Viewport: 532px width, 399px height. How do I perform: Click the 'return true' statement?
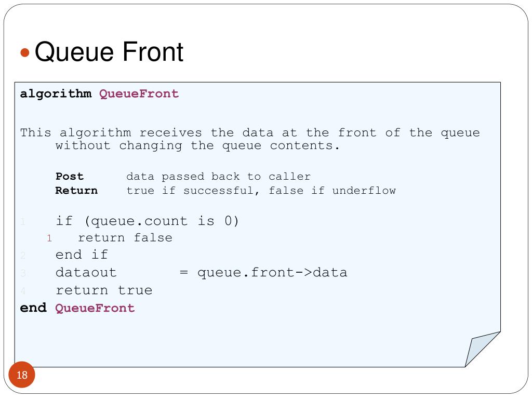(x=104, y=290)
